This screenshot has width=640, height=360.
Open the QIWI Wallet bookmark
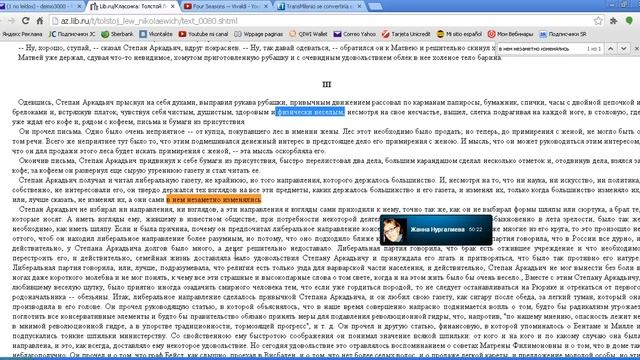click(x=308, y=34)
